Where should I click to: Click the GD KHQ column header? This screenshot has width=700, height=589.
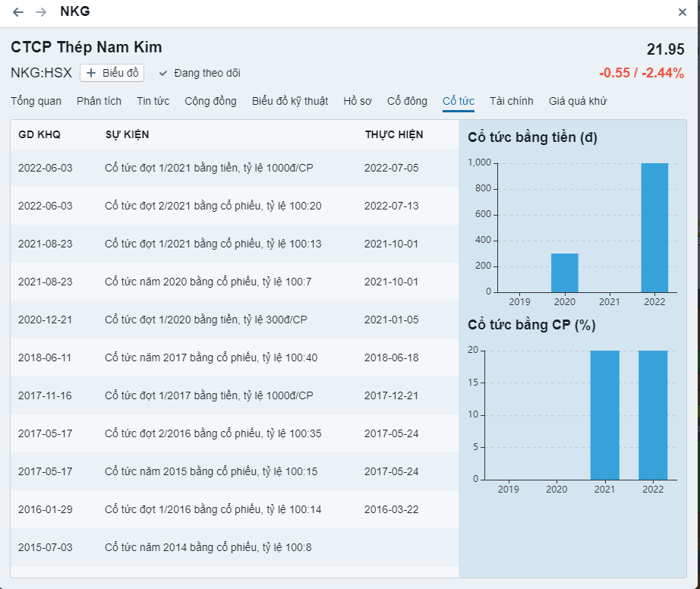click(x=39, y=134)
